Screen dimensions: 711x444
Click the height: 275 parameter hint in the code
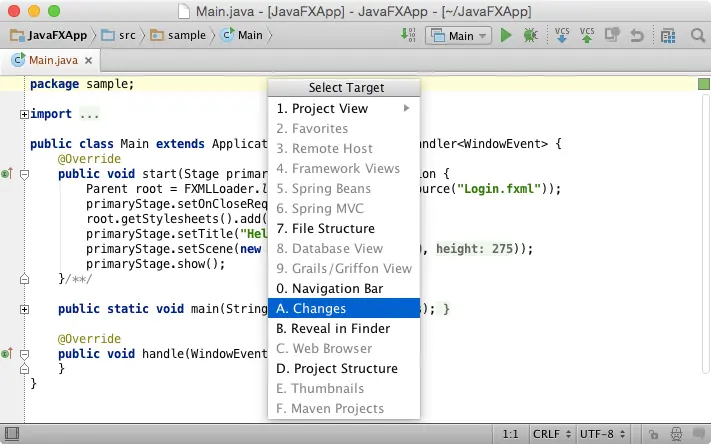[x=474, y=249]
